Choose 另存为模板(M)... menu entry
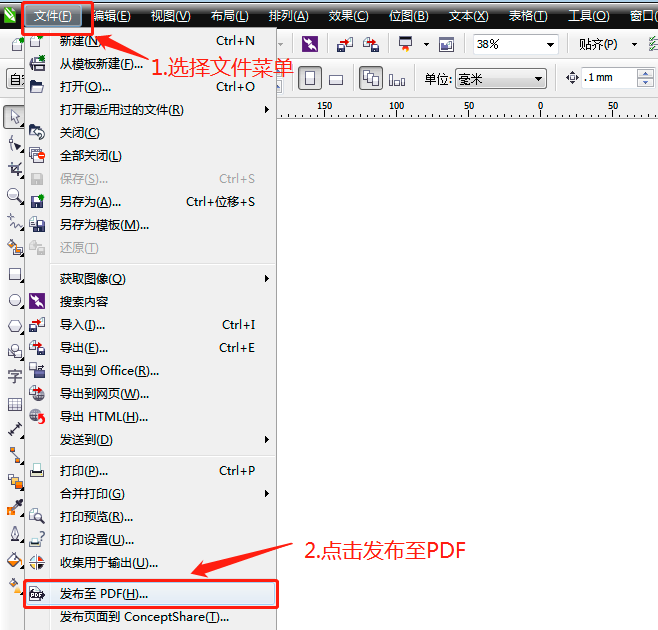Image resolution: width=658 pixels, height=630 pixels. 151,225
